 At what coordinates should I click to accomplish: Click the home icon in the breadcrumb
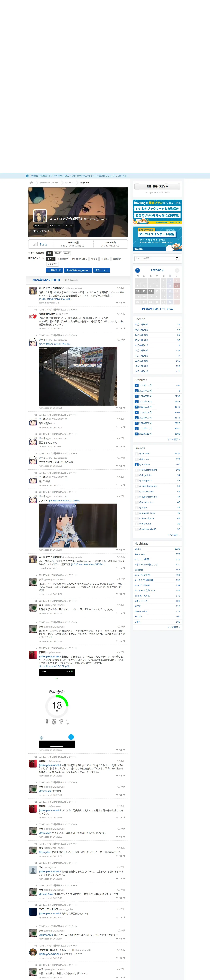(31, 183)
